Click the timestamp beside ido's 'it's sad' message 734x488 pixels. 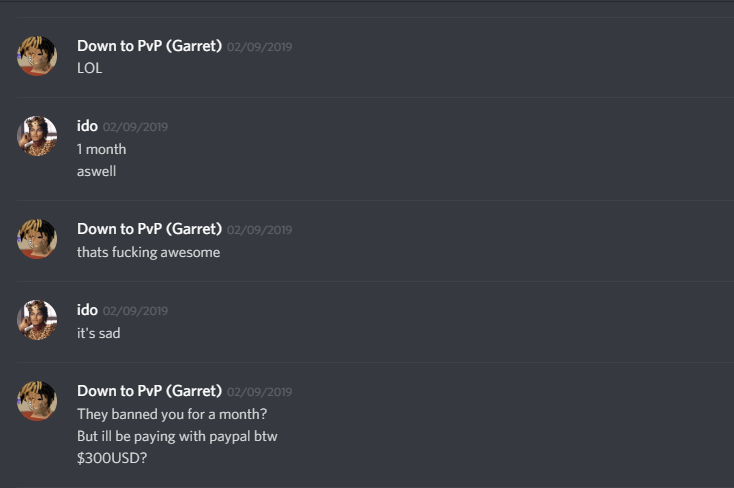coord(135,311)
